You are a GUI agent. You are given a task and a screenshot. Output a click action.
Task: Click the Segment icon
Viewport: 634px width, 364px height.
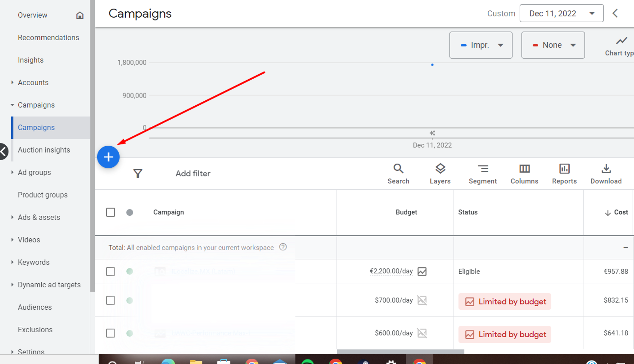coord(483,174)
